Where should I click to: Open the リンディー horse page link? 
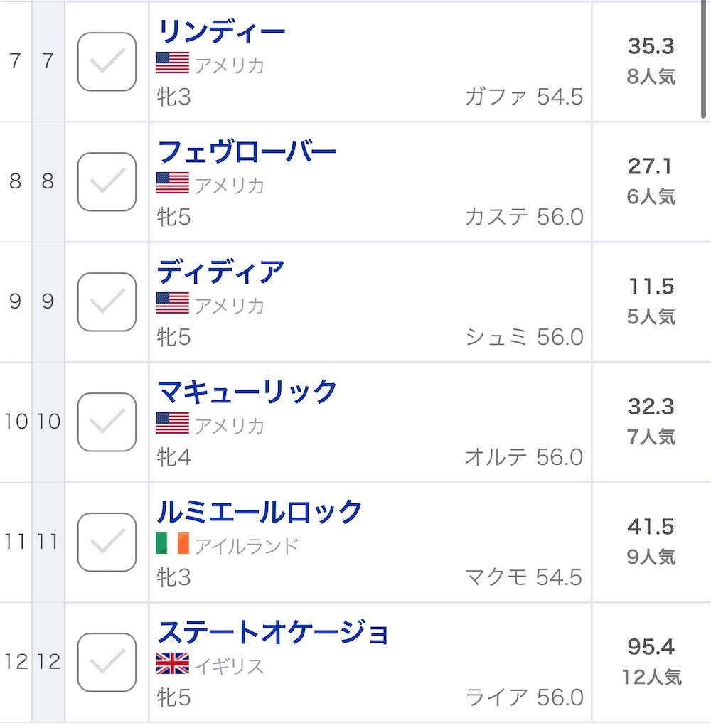tap(222, 30)
